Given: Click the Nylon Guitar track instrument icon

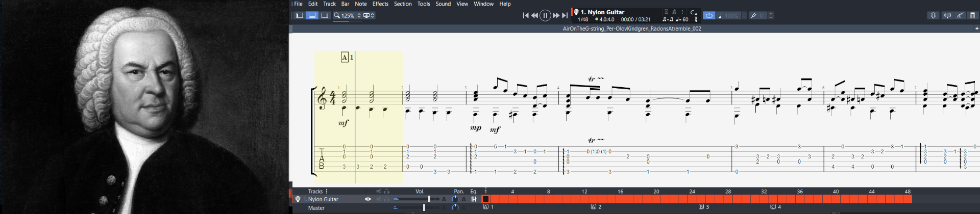Looking at the screenshot, I should (x=298, y=199).
